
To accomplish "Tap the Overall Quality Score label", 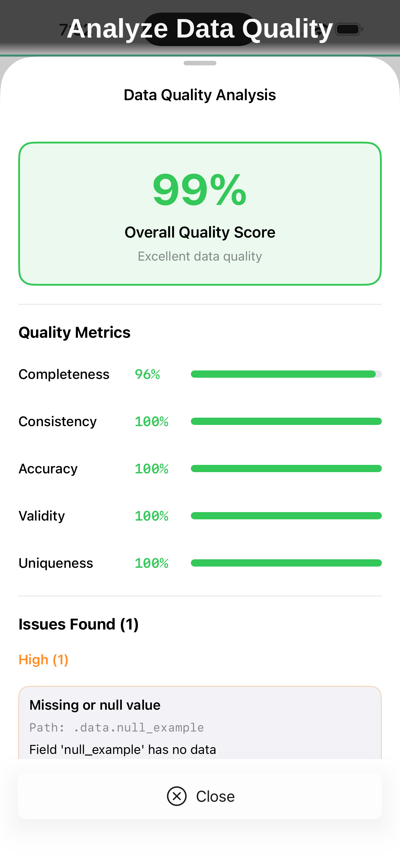I will click(200, 232).
